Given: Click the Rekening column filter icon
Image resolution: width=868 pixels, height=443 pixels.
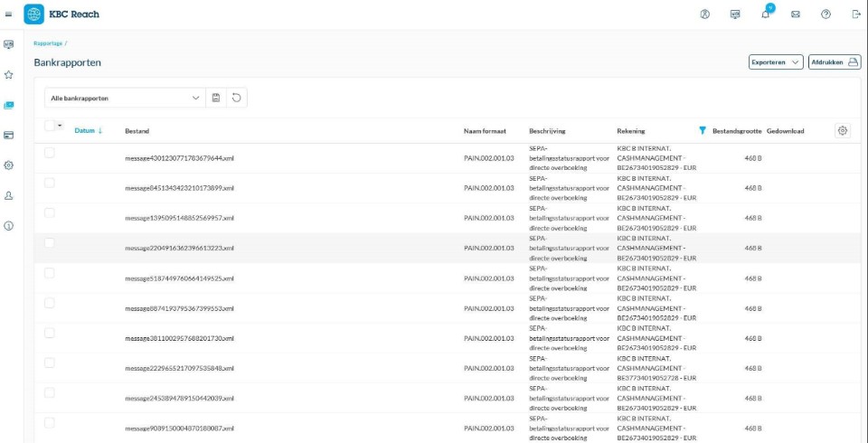Looking at the screenshot, I should point(703,131).
